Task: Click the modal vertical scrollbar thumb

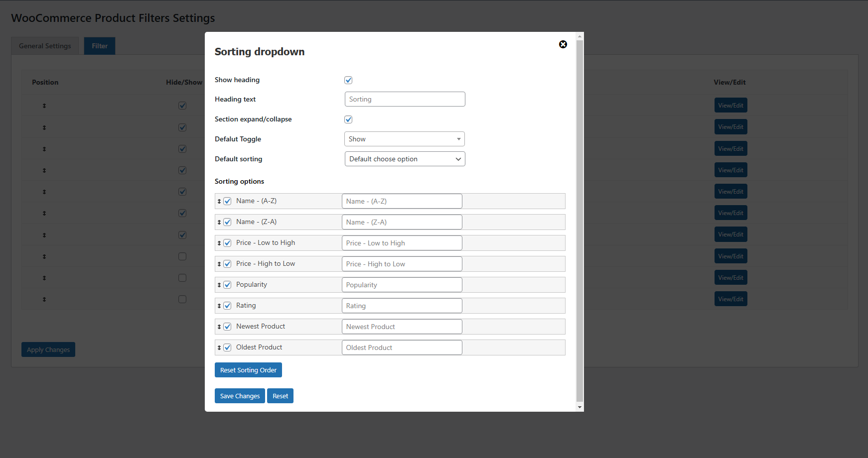Action: click(x=579, y=221)
